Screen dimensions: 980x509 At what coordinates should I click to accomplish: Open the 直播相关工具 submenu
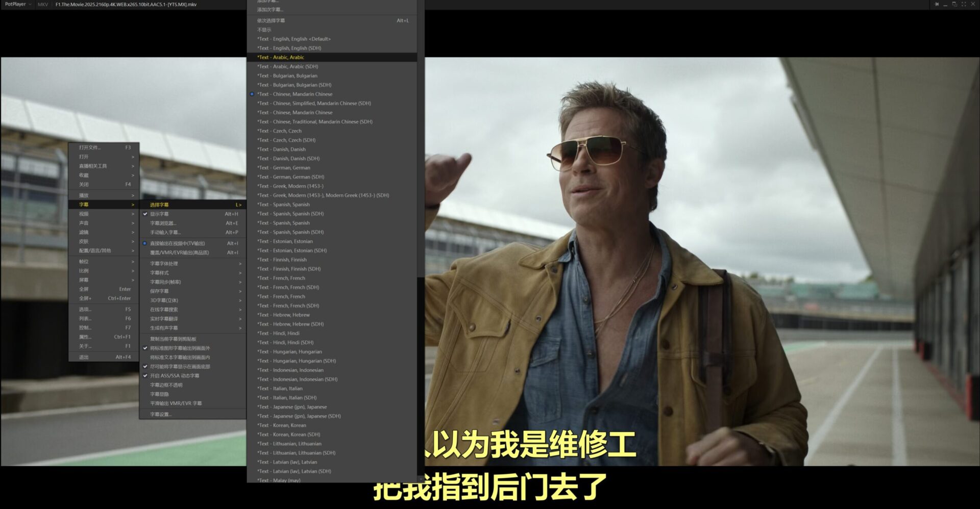coord(104,166)
